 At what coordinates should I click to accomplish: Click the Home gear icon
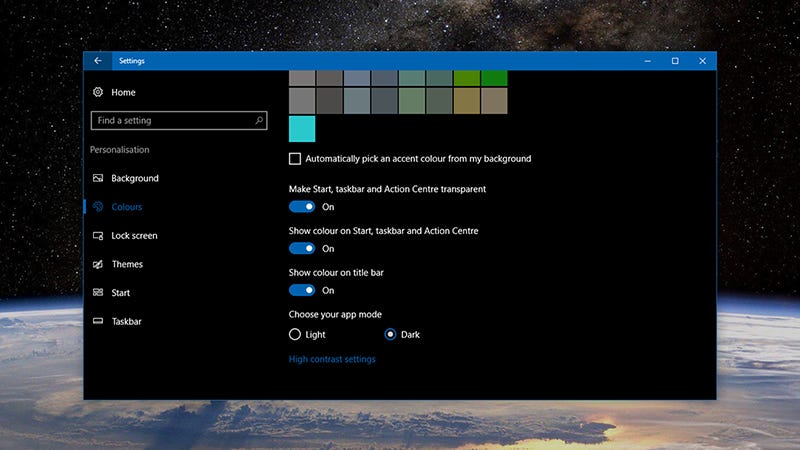98,92
